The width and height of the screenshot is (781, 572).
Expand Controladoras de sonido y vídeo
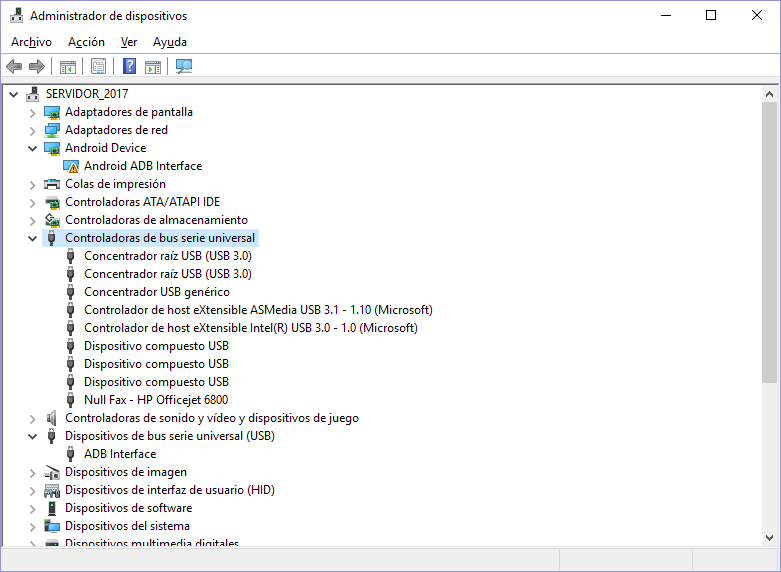(x=32, y=419)
